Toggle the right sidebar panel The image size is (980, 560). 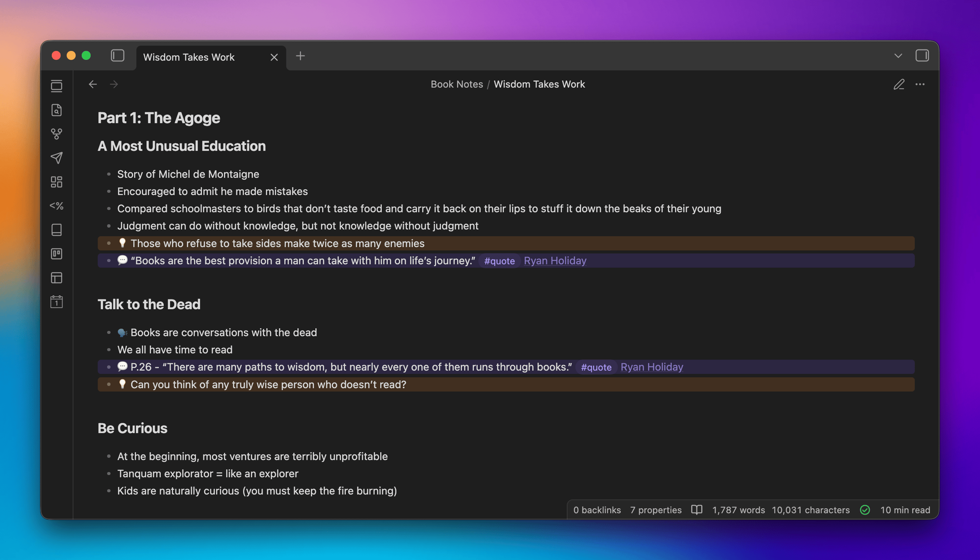(922, 56)
